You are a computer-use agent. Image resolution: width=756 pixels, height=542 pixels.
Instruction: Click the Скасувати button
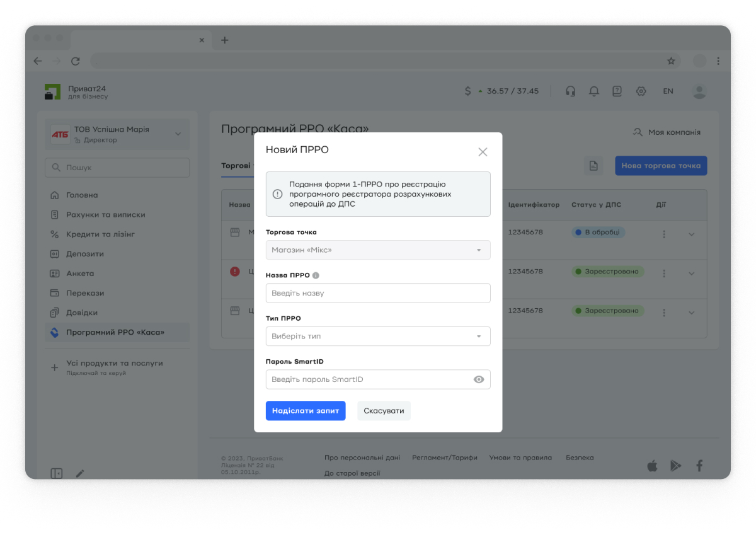(x=384, y=410)
